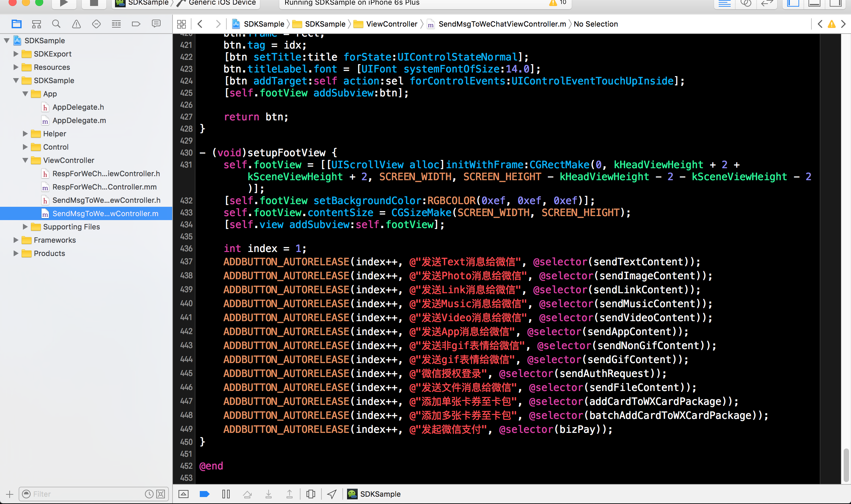This screenshot has width=851, height=504.
Task: Expand the Products folder
Action: (x=16, y=253)
